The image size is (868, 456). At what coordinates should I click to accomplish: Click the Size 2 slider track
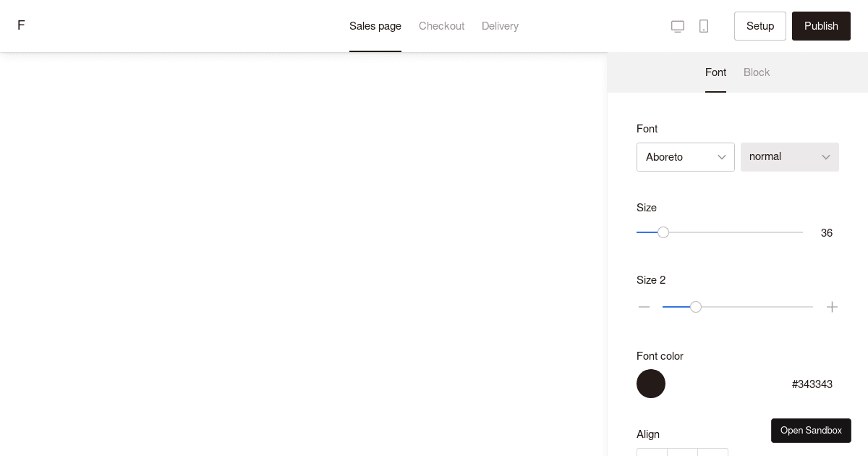click(738, 307)
